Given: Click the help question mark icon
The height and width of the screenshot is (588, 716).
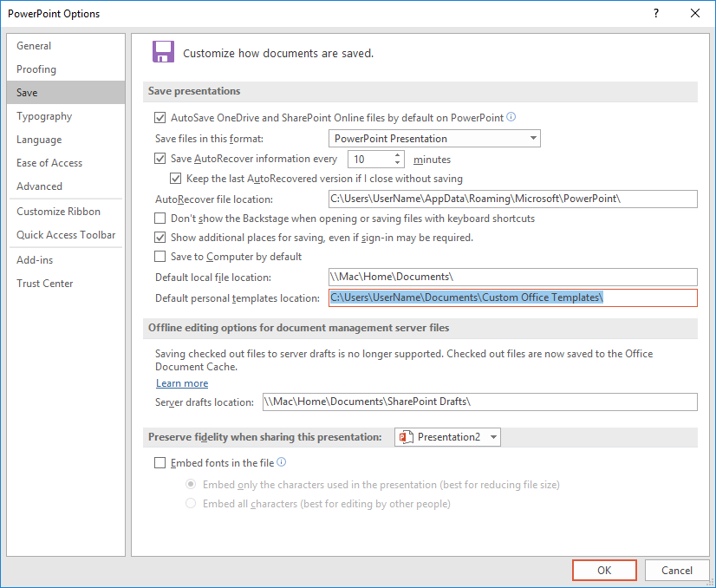Looking at the screenshot, I should tap(656, 13).
